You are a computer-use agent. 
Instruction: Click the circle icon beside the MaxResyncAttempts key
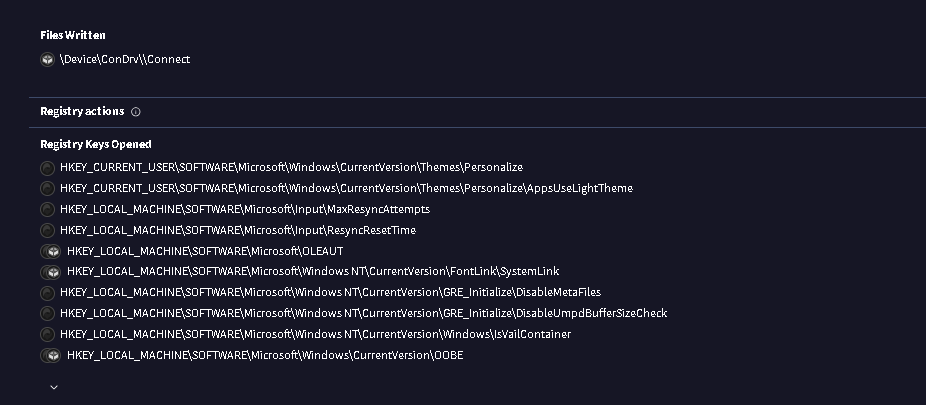[47, 210]
